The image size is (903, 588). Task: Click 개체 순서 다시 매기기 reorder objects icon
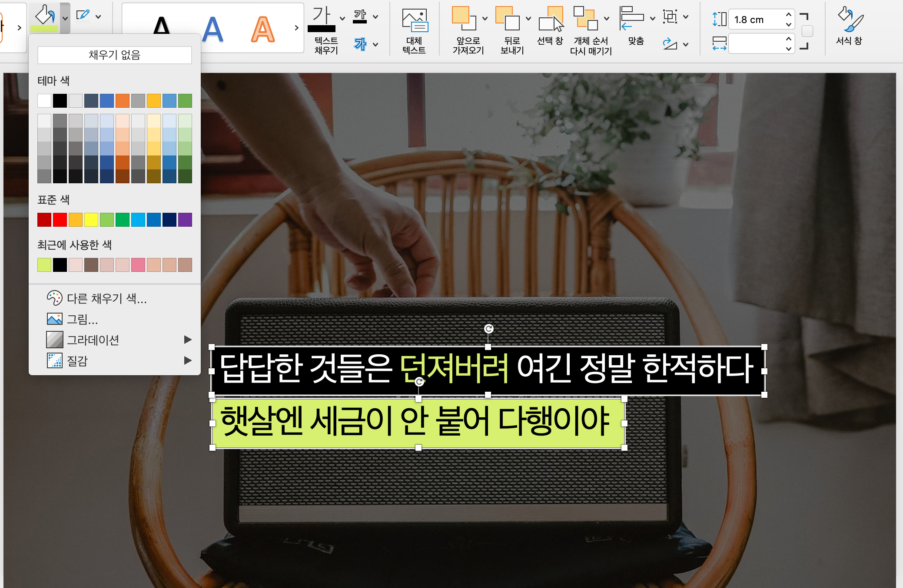click(585, 19)
